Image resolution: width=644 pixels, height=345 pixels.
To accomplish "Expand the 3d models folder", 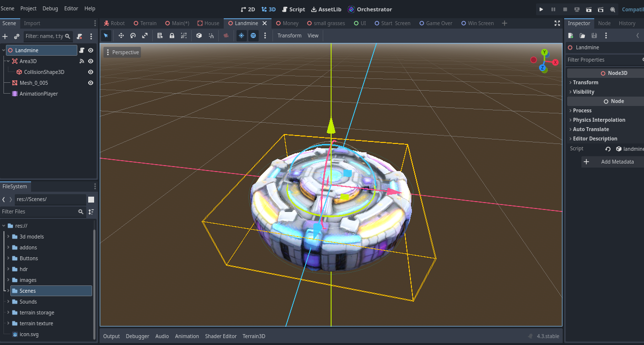I will 8,237.
